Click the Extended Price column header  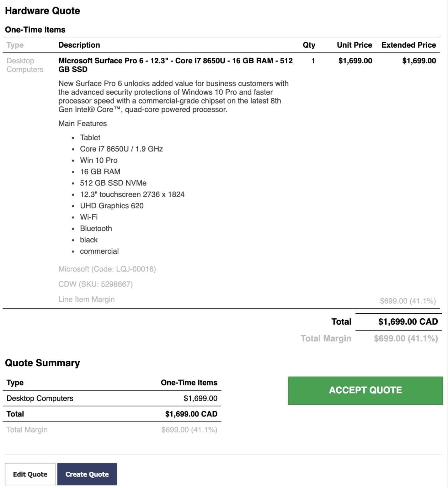tap(408, 45)
